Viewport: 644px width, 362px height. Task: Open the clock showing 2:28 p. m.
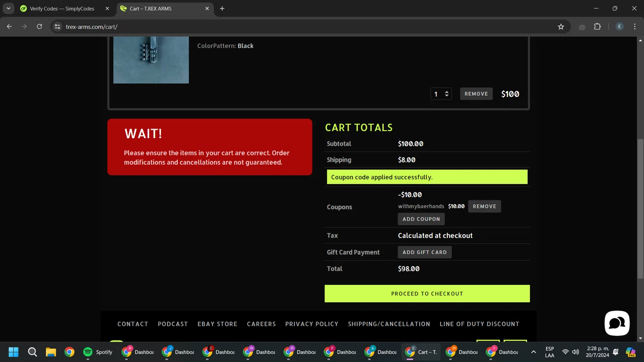pos(598,352)
